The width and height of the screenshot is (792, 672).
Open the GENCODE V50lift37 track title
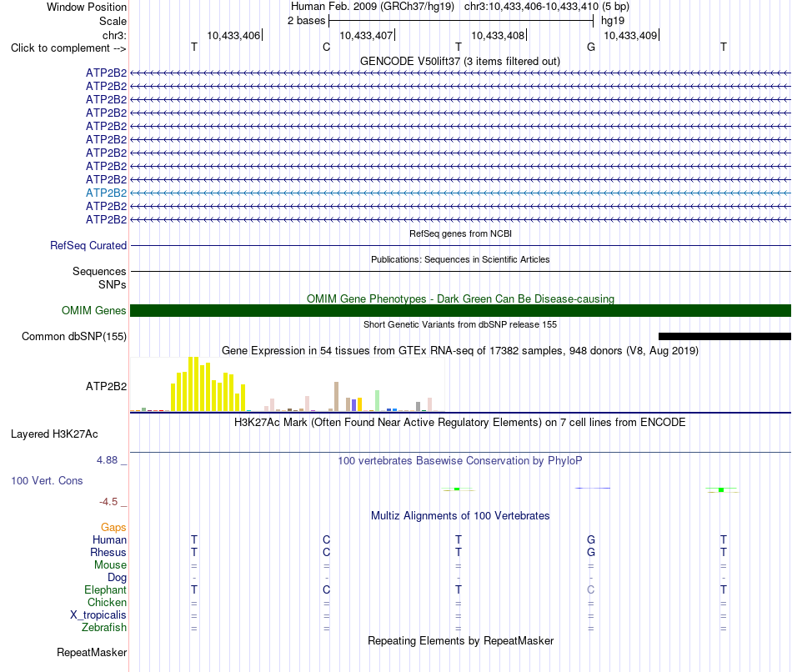pyautogui.click(x=459, y=61)
